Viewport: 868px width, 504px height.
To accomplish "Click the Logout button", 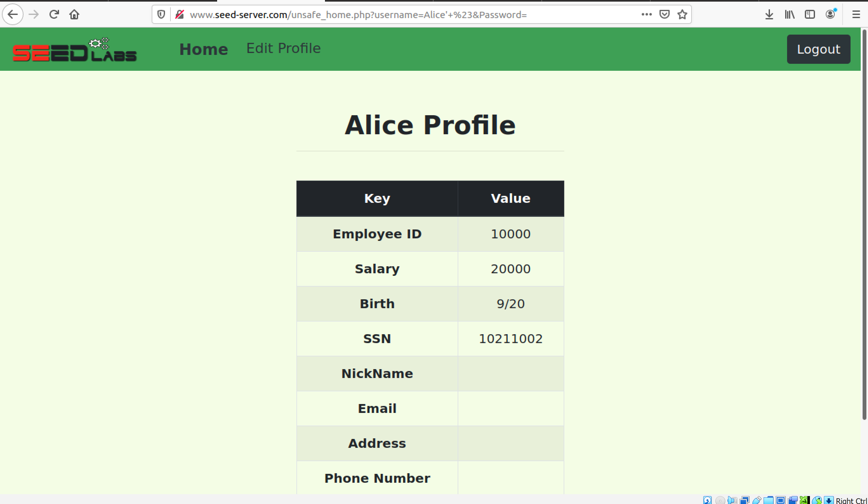I will (818, 49).
